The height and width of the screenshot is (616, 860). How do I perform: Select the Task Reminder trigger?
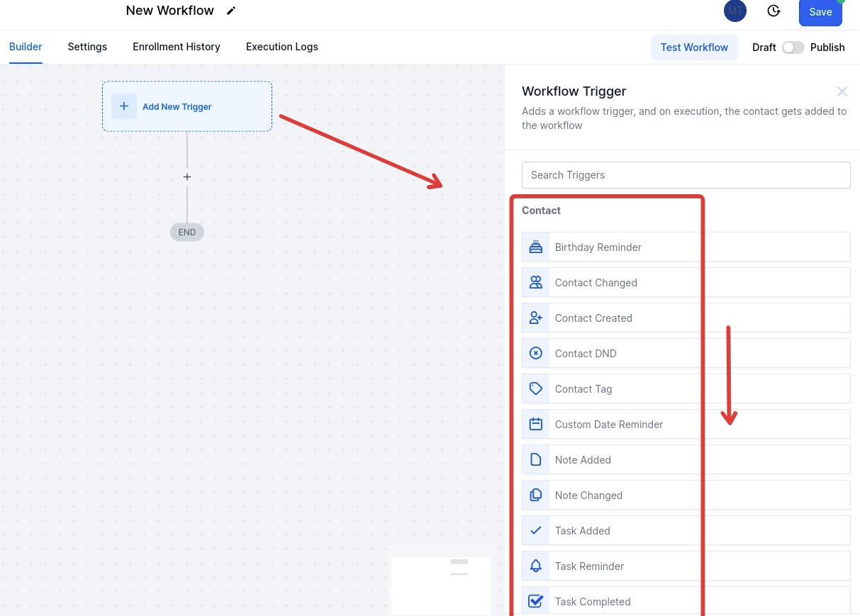point(686,566)
